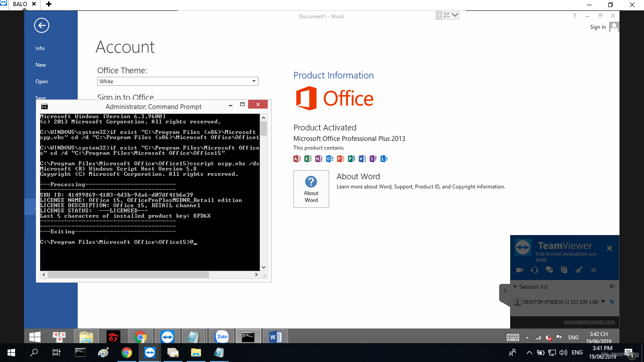Open TeamViewer on the remote taskbar
This screenshot has height=362, width=644.
(167, 337)
